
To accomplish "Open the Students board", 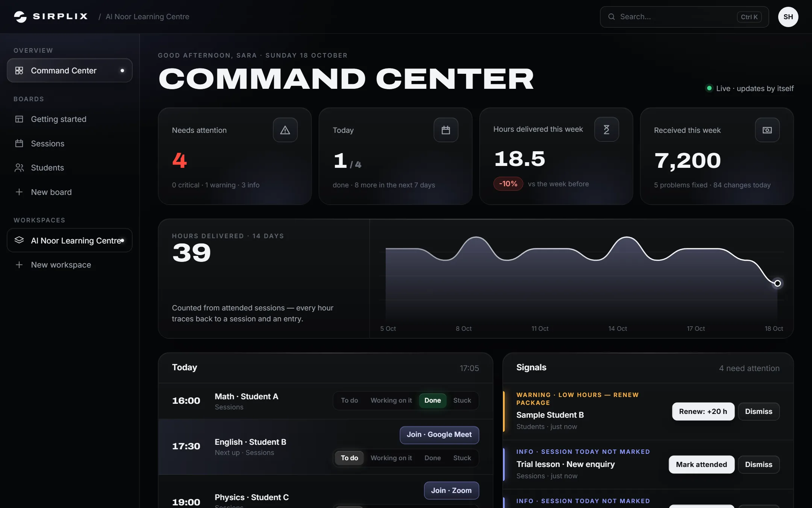I will click(70, 167).
